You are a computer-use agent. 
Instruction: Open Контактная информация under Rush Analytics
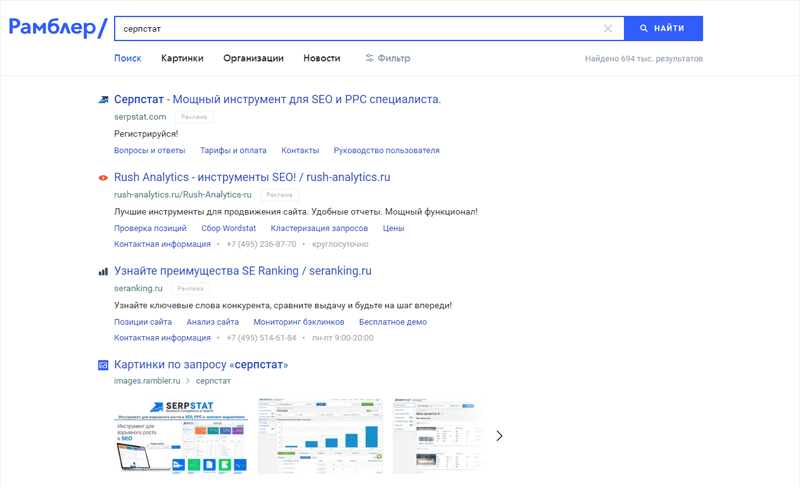tap(162, 244)
